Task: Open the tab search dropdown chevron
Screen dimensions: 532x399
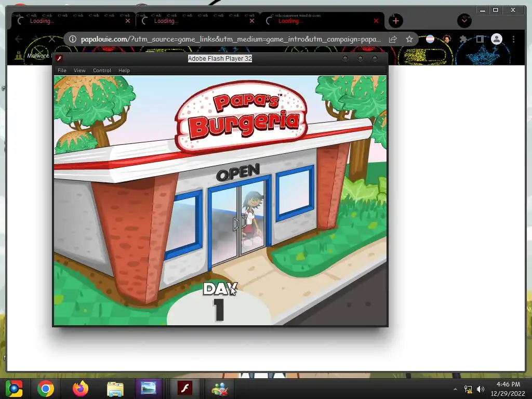Action: pos(464,20)
